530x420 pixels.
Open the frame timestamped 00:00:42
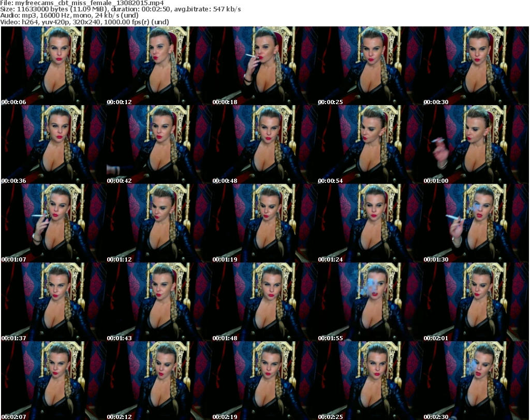(x=159, y=144)
